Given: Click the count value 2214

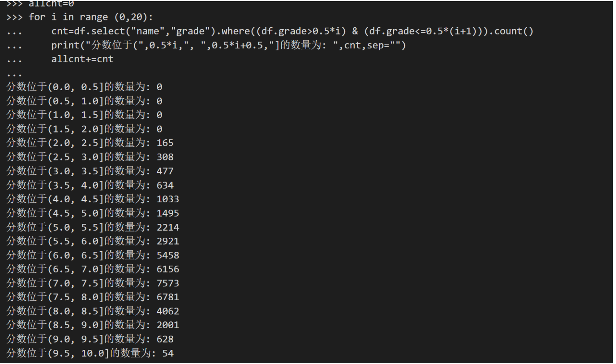Looking at the screenshot, I should [168, 227].
